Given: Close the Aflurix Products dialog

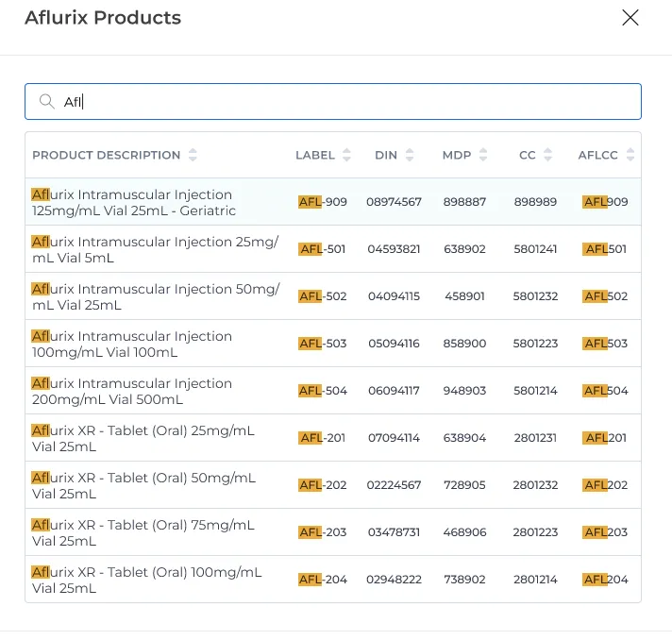Looking at the screenshot, I should 630,18.
